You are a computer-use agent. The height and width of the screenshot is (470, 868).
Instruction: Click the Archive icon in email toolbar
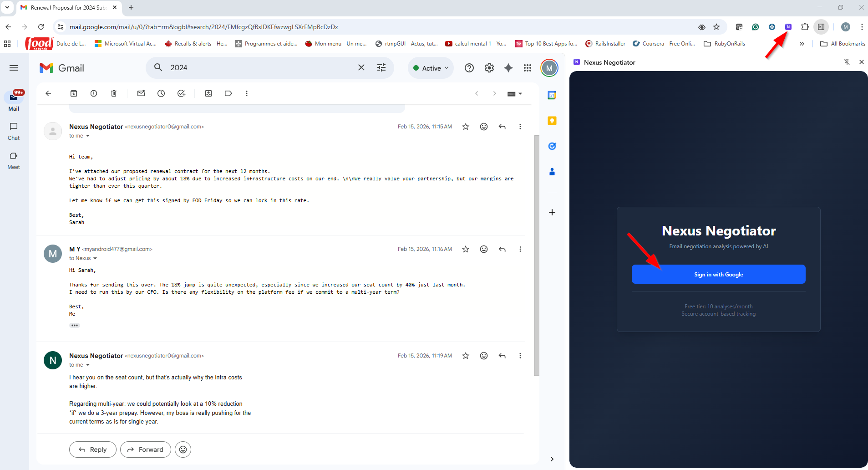74,93
